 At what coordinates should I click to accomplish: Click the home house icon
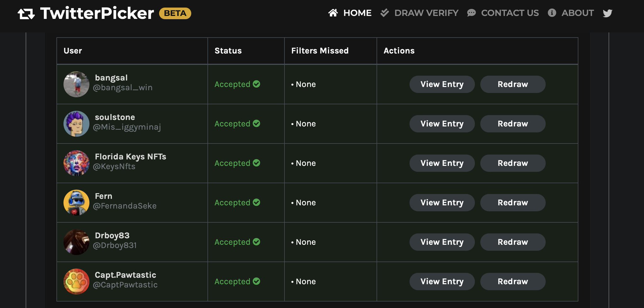(x=333, y=13)
